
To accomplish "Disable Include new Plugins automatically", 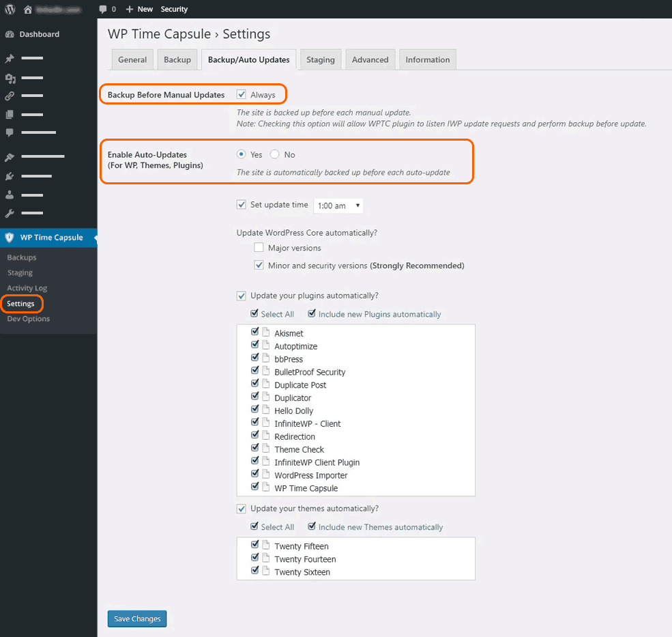I will tap(312, 313).
